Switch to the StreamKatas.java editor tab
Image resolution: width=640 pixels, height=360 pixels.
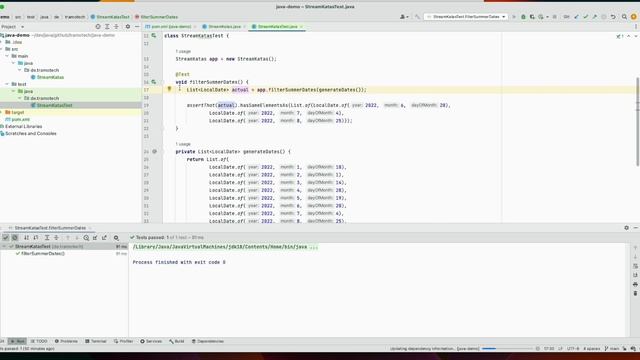[224, 27]
